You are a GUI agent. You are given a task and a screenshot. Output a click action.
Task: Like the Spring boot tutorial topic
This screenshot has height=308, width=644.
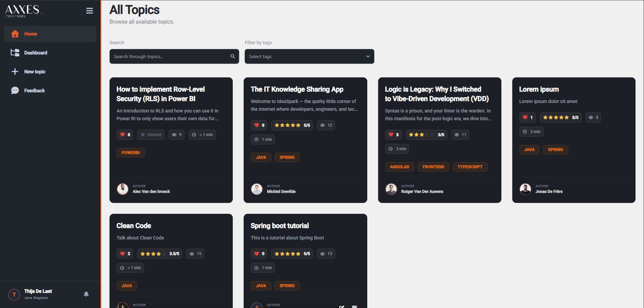click(259, 254)
